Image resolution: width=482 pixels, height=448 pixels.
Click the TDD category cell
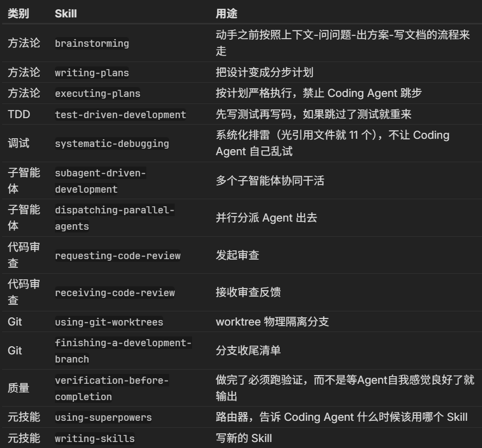(x=18, y=115)
